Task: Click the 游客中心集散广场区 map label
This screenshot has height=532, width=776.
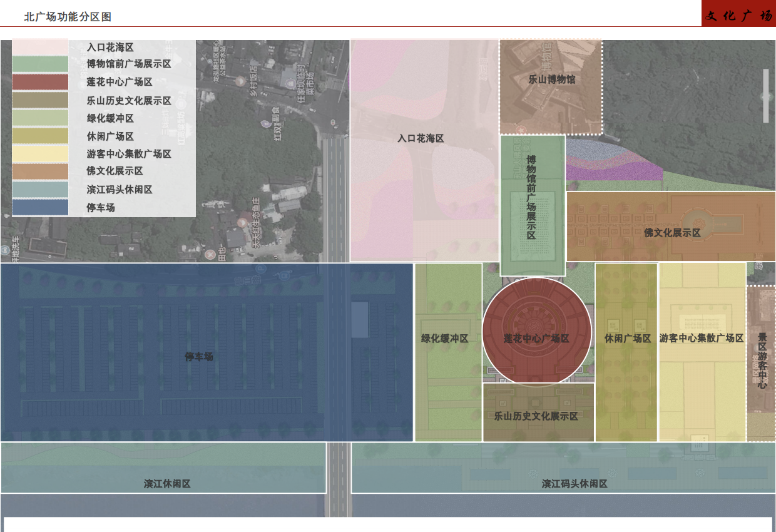Action: (x=702, y=338)
